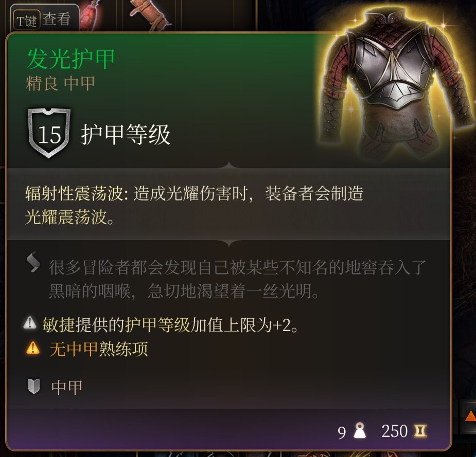Screen dimensions: 476x457
Task: Click the 无中甲熟练项 warning text
Action: coord(98,349)
